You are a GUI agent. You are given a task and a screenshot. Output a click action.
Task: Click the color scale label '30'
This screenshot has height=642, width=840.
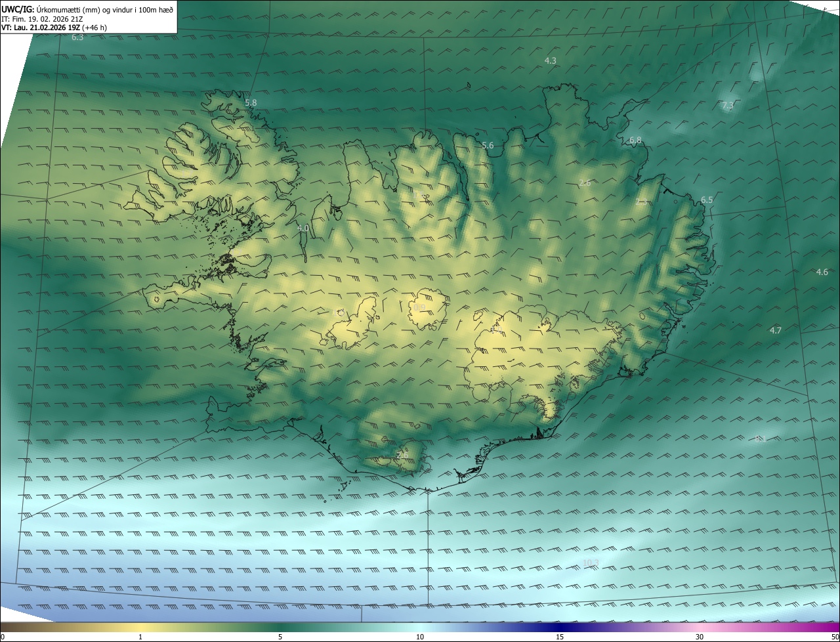coord(700,637)
